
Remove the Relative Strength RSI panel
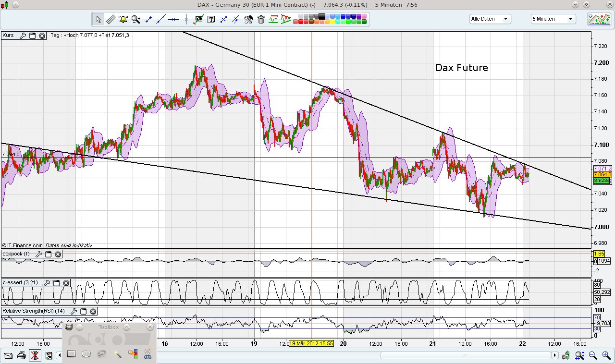click(x=93, y=311)
